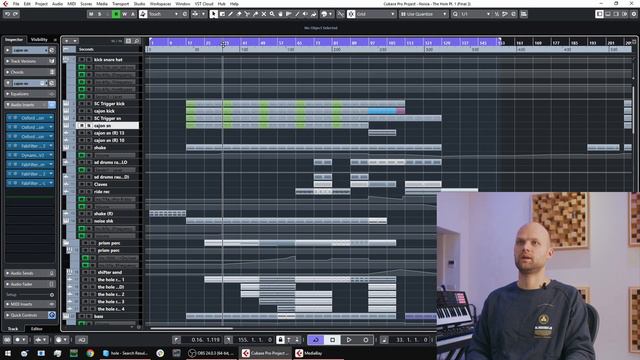
Task: Open the VST Cloud menu
Action: click(x=204, y=4)
